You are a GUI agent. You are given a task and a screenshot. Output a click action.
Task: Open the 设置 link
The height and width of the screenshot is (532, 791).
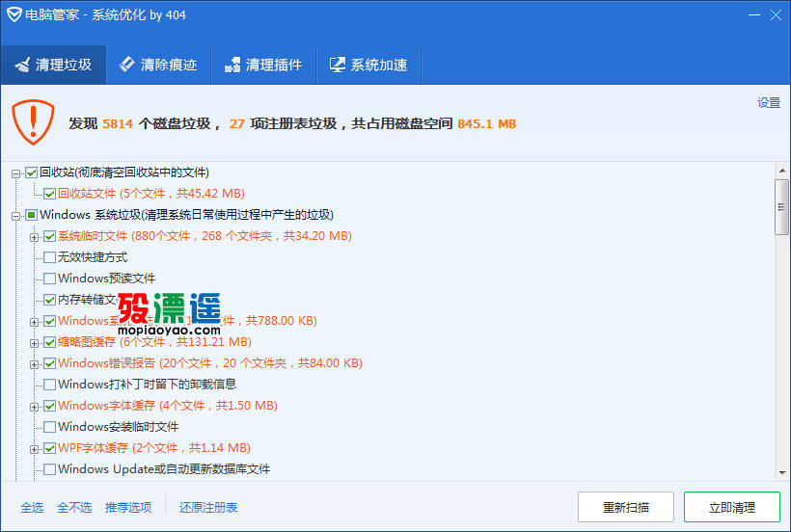pos(769,103)
